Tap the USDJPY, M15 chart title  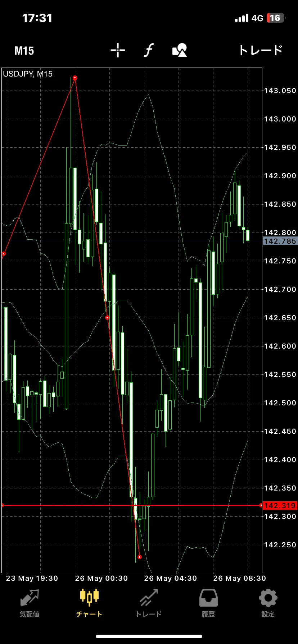[28, 74]
